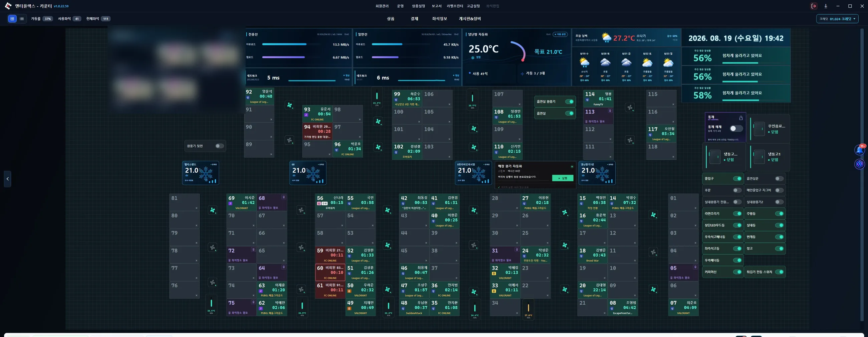Select seat 20 showing 22:14
The image size is (868, 337).
592,290
